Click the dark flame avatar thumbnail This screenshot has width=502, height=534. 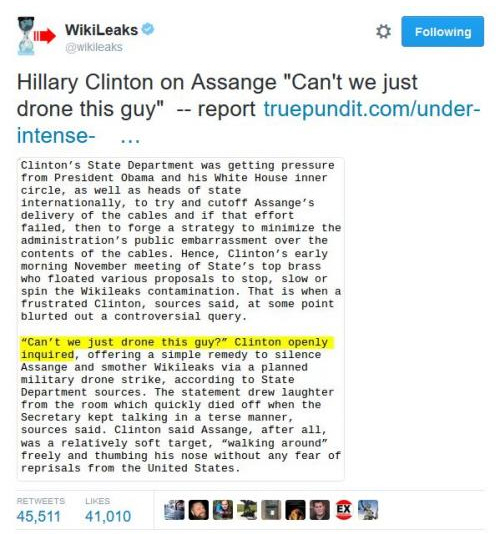click(x=296, y=510)
